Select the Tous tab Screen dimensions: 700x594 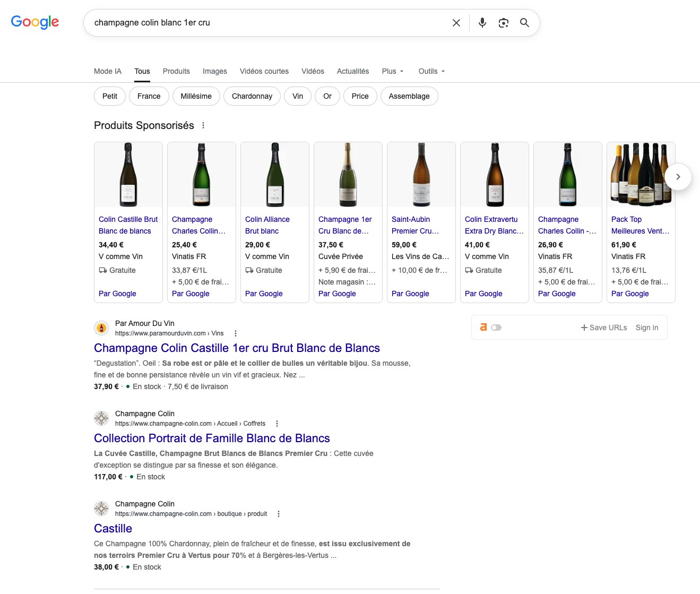pyautogui.click(x=142, y=71)
